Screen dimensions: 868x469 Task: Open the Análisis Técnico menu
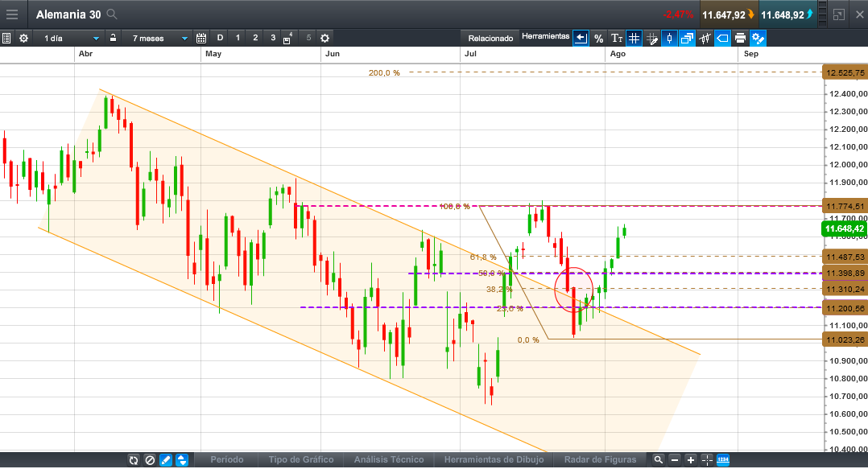click(389, 459)
